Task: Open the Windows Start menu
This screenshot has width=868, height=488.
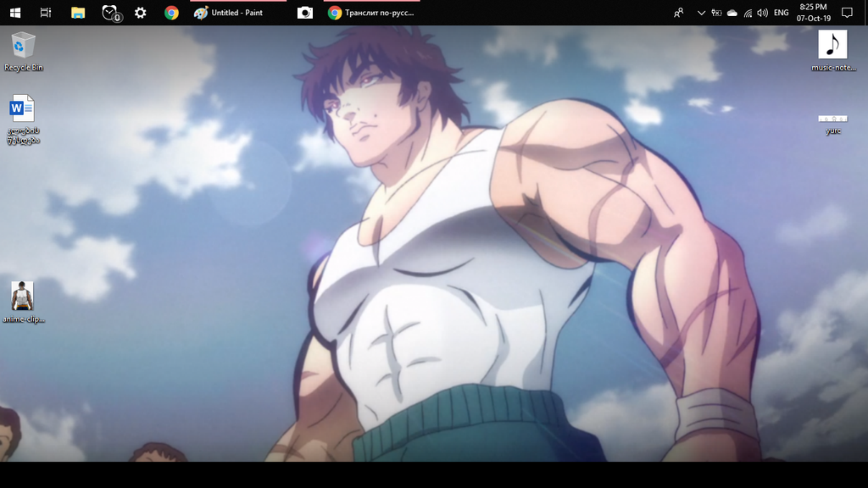Action: (15, 13)
